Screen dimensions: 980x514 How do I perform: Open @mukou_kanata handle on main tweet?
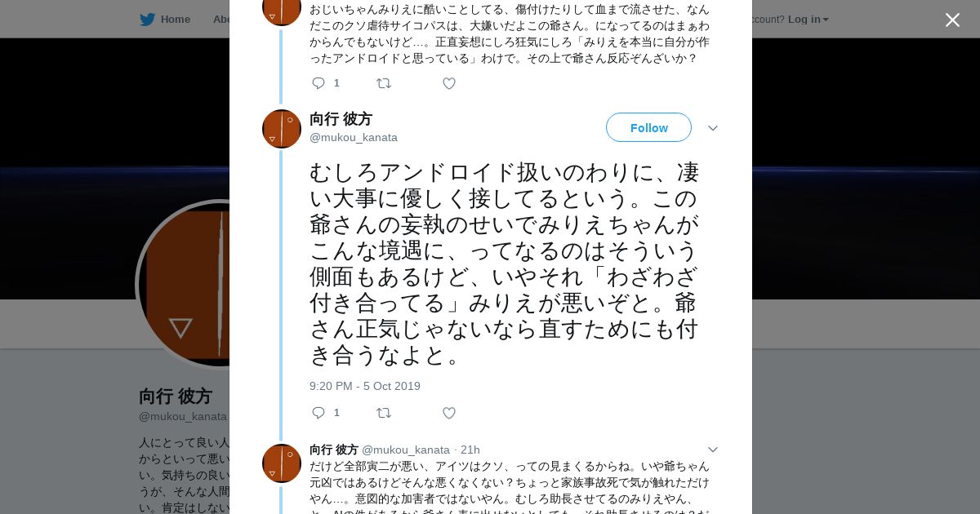(354, 137)
